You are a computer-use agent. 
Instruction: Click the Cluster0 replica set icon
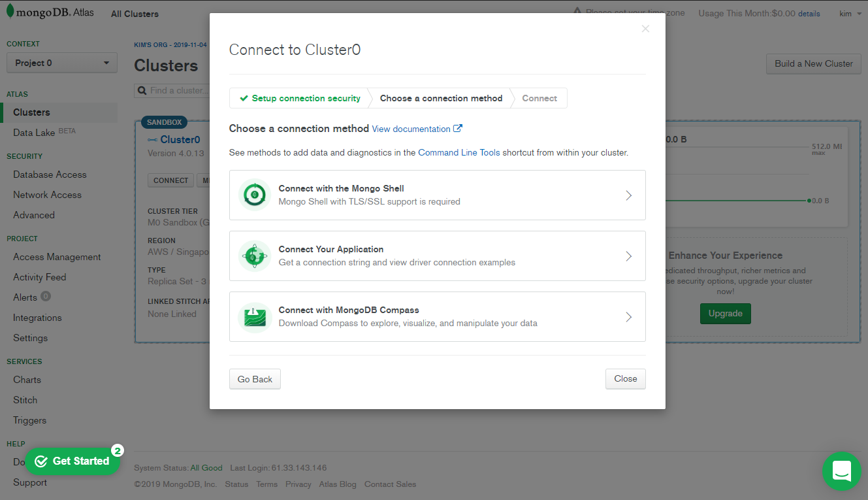click(152, 140)
